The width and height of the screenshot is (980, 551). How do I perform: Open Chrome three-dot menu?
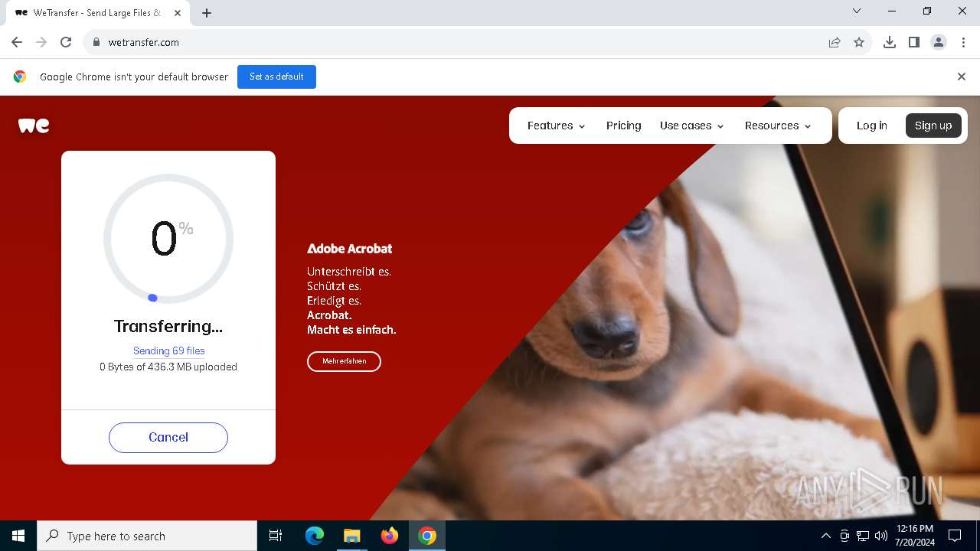click(x=963, y=42)
